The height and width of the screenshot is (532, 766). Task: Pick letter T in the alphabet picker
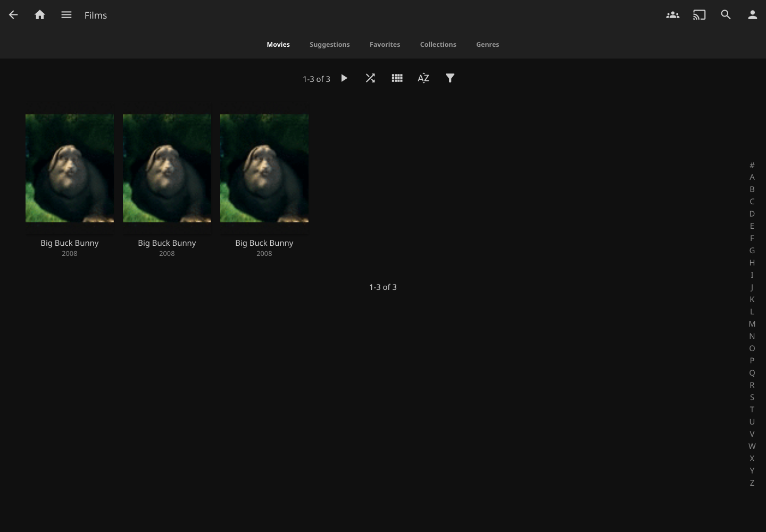[752, 409]
